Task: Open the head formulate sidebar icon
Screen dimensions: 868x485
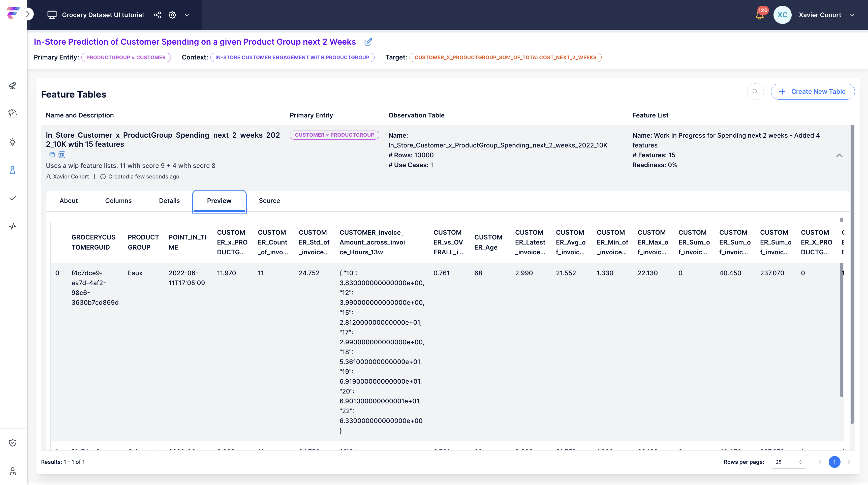Action: pos(12,114)
